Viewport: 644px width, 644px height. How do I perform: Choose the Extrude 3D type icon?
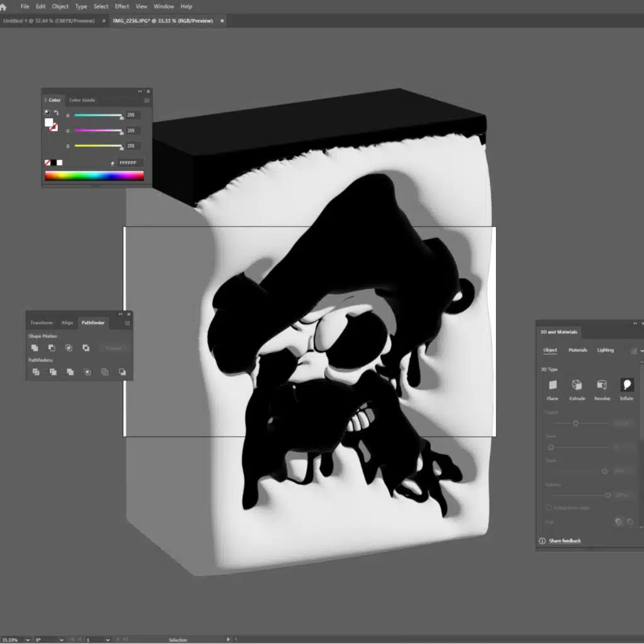pyautogui.click(x=577, y=385)
